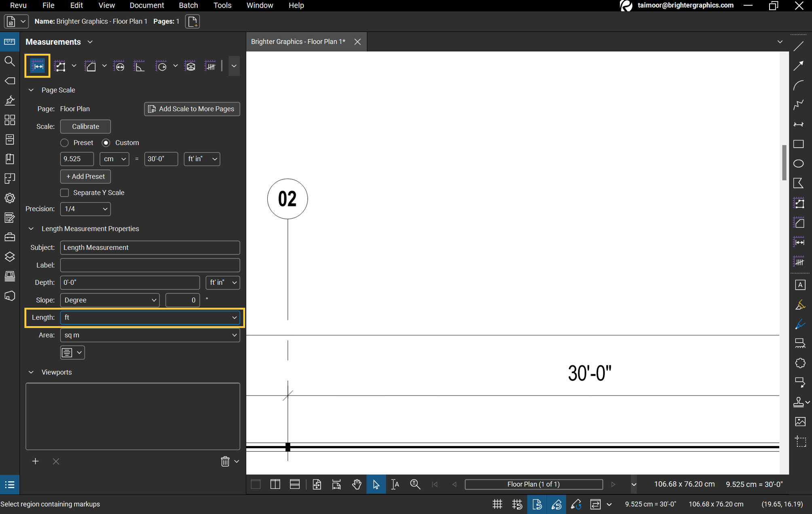Select the Area measurement tool
This screenshot has height=514, width=812.
pyautogui.click(x=91, y=66)
